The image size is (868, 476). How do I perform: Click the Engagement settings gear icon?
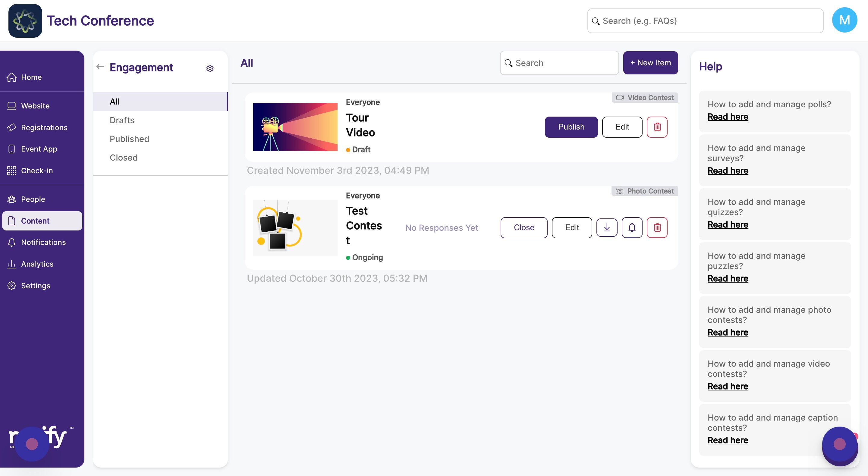209,68
